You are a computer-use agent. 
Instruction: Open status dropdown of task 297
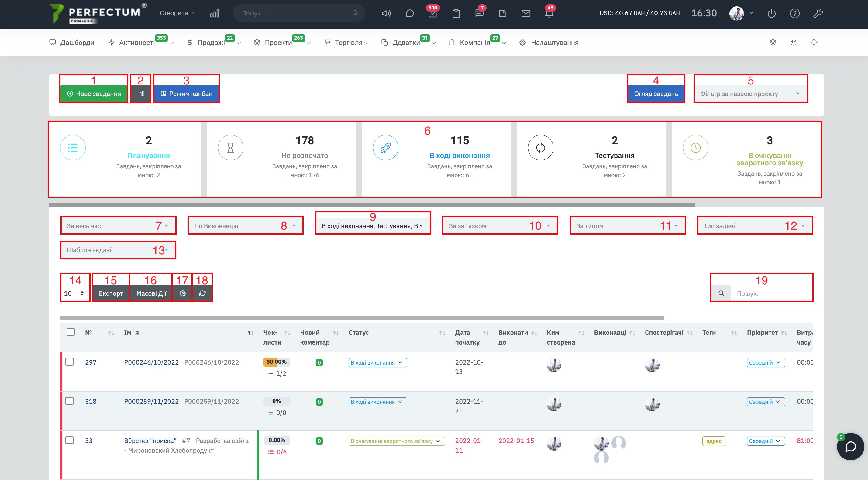[x=377, y=362]
